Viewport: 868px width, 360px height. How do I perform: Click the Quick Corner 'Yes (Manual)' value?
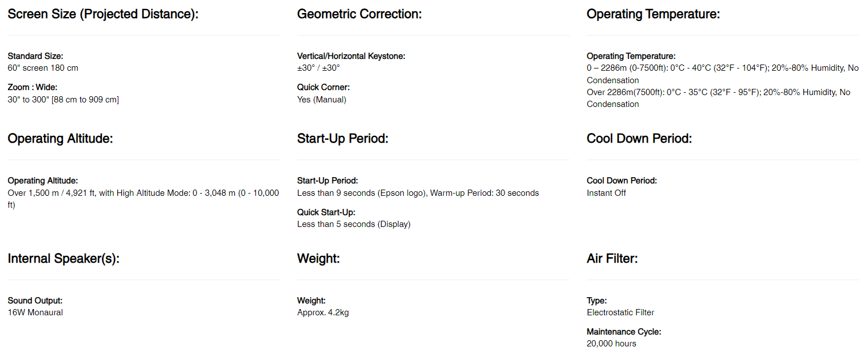(x=322, y=100)
